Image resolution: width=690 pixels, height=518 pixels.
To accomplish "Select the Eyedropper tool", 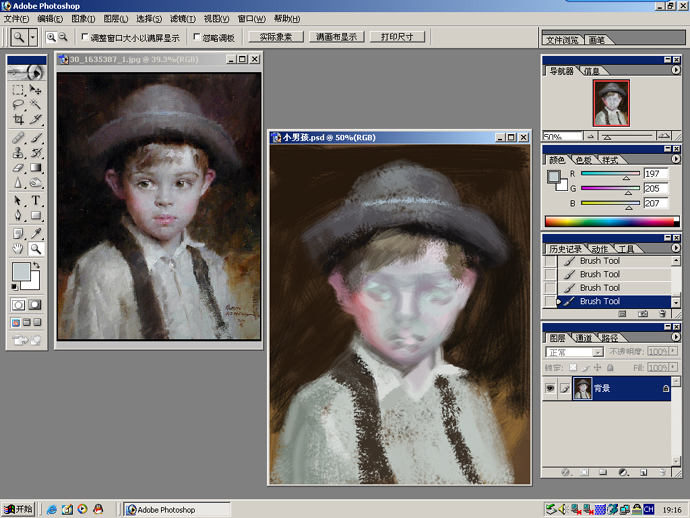I will 35,234.
